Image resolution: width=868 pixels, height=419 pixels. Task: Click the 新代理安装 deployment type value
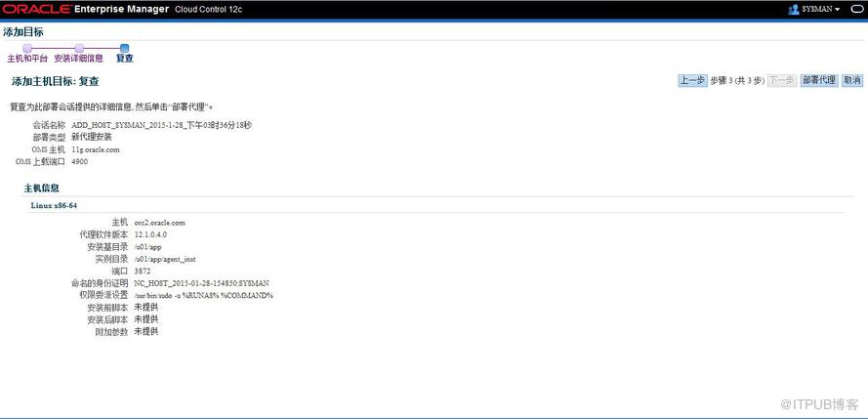(92, 138)
